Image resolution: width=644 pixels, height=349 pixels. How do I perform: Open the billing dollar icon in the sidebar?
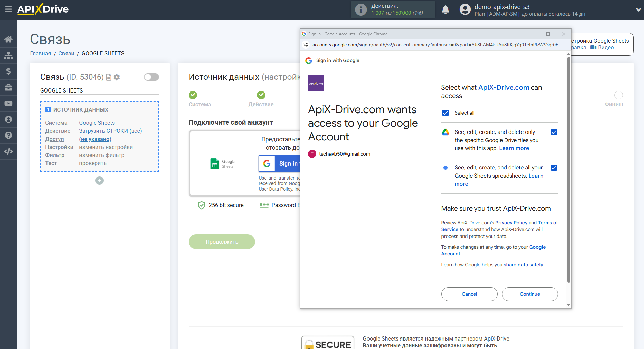(8, 71)
